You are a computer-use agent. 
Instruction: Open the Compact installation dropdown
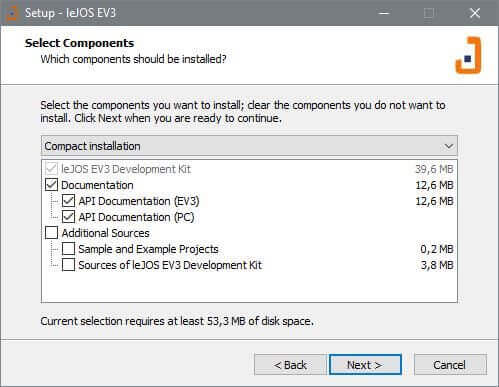click(249, 146)
